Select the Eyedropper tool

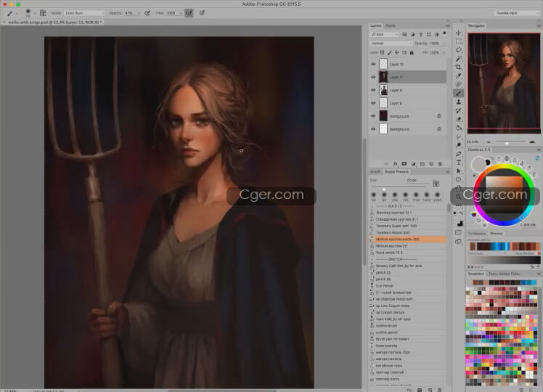click(x=459, y=75)
